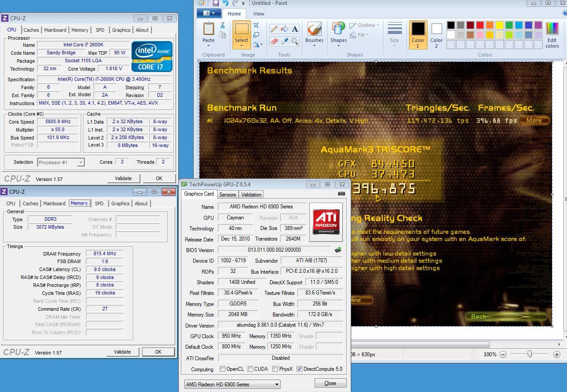
Task: Click the Core Speed value field in CPU-Z
Action: coord(58,122)
